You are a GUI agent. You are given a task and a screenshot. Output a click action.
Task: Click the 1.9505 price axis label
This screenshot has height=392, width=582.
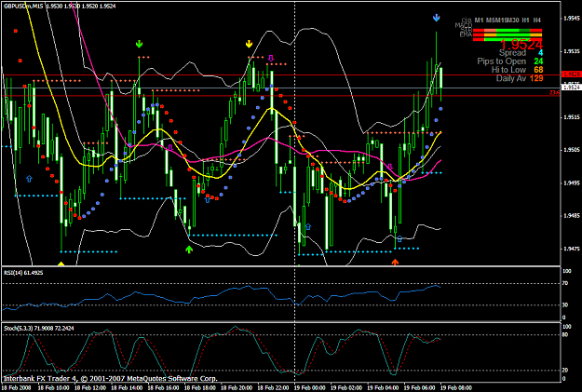click(x=572, y=150)
